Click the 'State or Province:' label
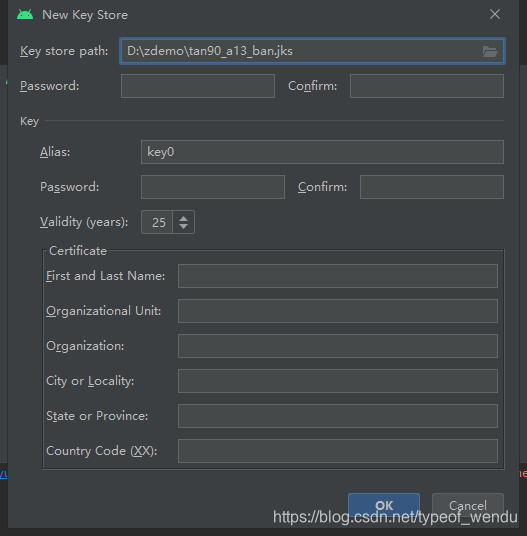 pos(97,416)
